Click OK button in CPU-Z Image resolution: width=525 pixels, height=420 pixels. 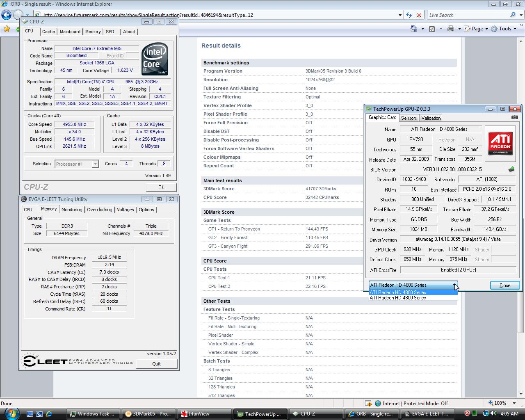161,187
